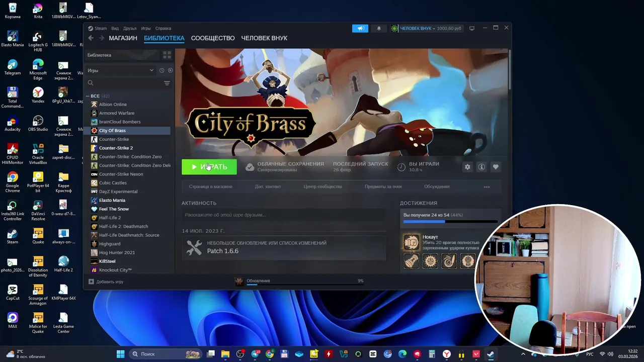Click the Windows taskbar Поиск box
The height and width of the screenshot is (362, 644).
[166, 354]
